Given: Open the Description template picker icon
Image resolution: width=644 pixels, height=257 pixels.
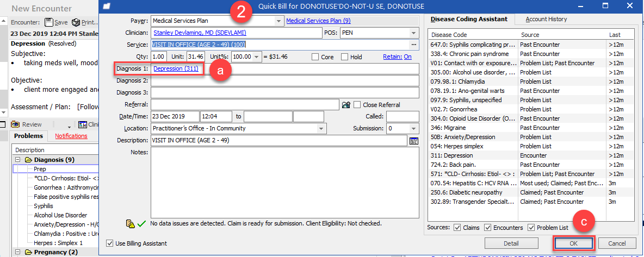Looking at the screenshot, I should [413, 141].
